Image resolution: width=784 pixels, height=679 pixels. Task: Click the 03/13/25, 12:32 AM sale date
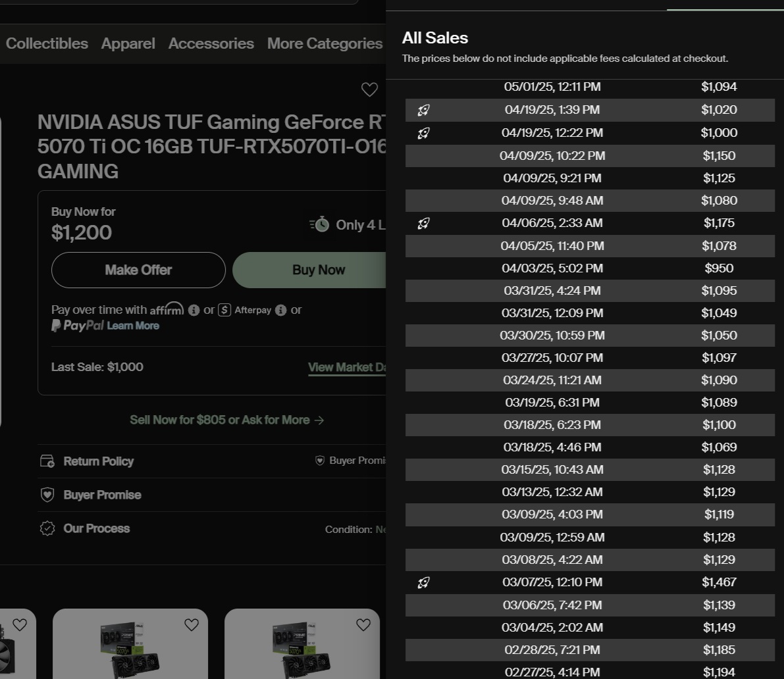(552, 492)
